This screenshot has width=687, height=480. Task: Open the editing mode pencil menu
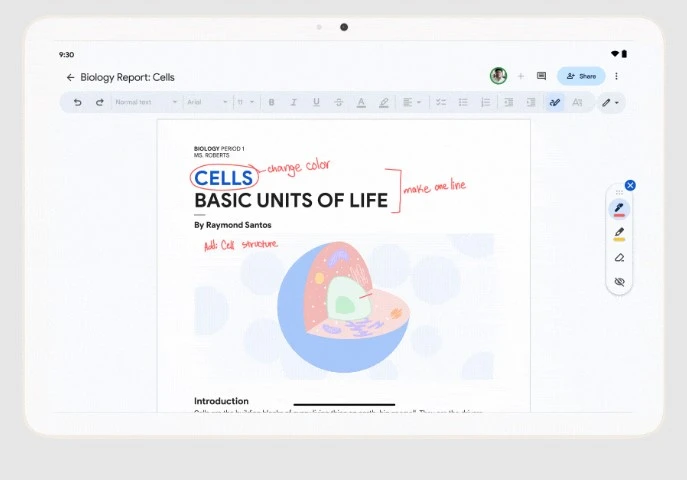[610, 102]
